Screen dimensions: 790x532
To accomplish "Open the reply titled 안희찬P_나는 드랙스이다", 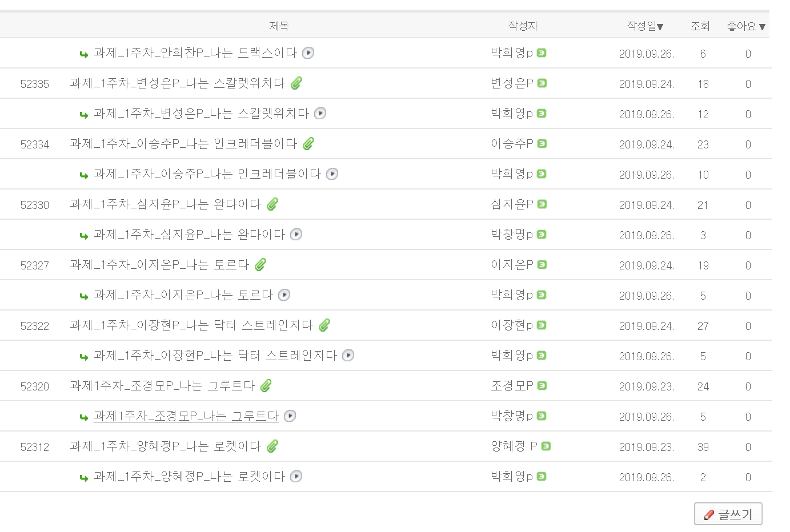I will pyautogui.click(x=195, y=53).
